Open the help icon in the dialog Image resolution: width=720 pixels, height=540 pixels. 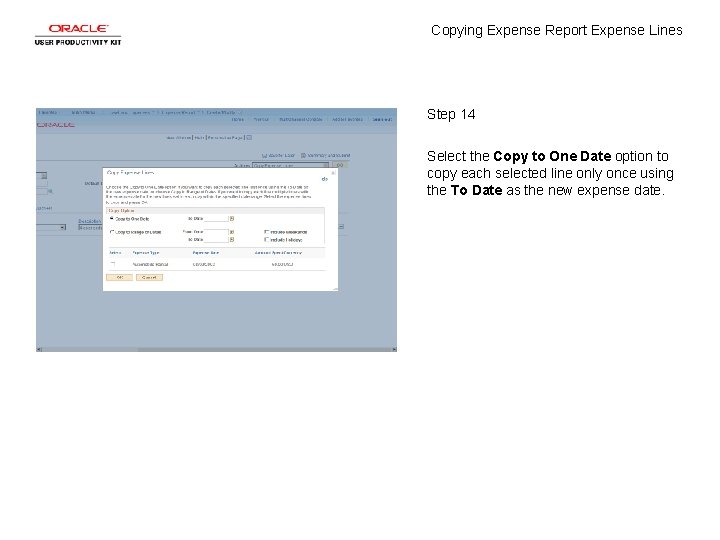pos(325,179)
